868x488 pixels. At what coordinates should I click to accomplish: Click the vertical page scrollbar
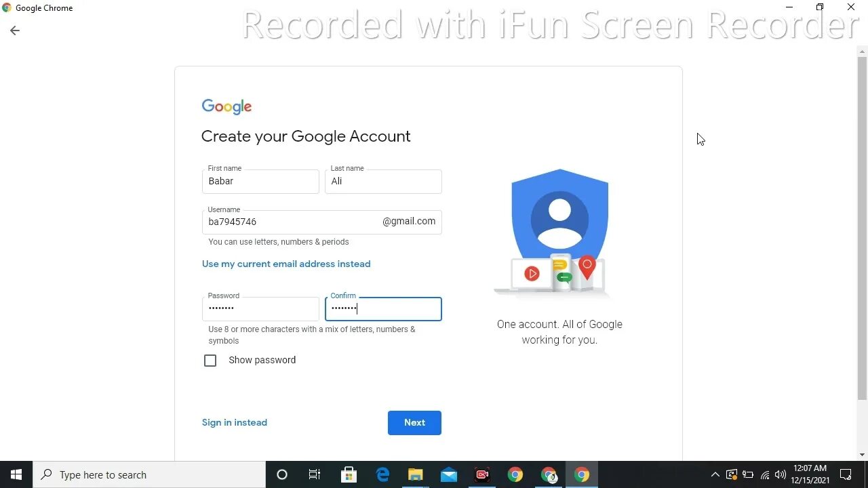pyautogui.click(x=862, y=228)
